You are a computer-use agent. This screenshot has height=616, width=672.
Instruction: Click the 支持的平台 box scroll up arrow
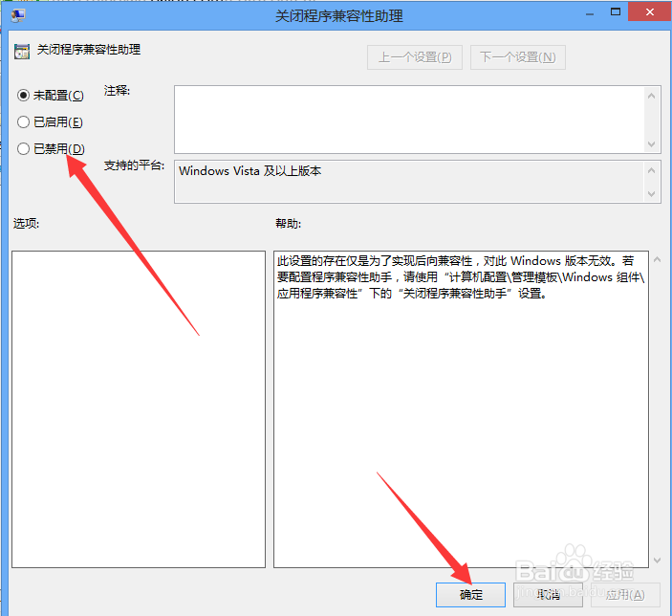651,170
